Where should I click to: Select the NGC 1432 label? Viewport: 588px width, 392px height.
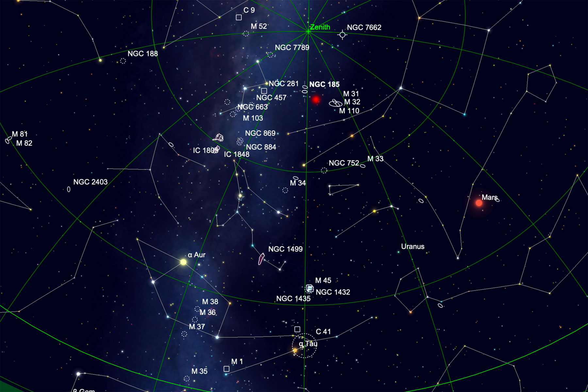coord(333,292)
